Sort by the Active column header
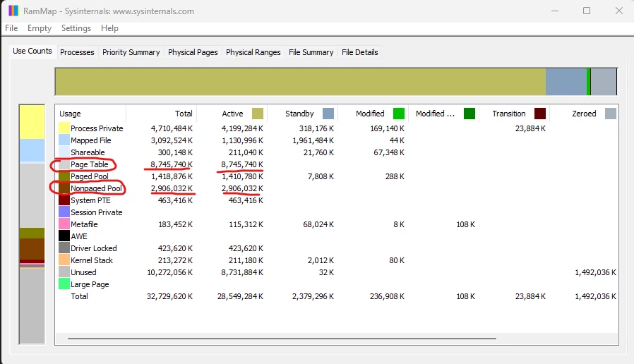 pyautogui.click(x=232, y=114)
